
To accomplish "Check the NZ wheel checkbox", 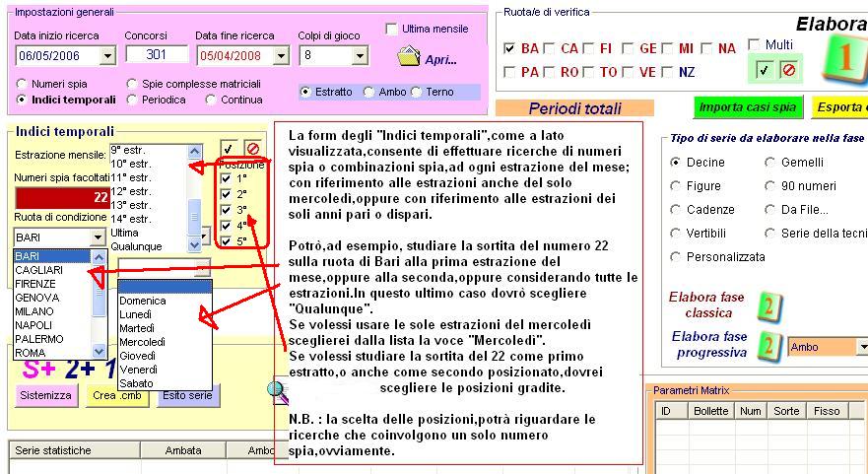I will click(x=667, y=72).
